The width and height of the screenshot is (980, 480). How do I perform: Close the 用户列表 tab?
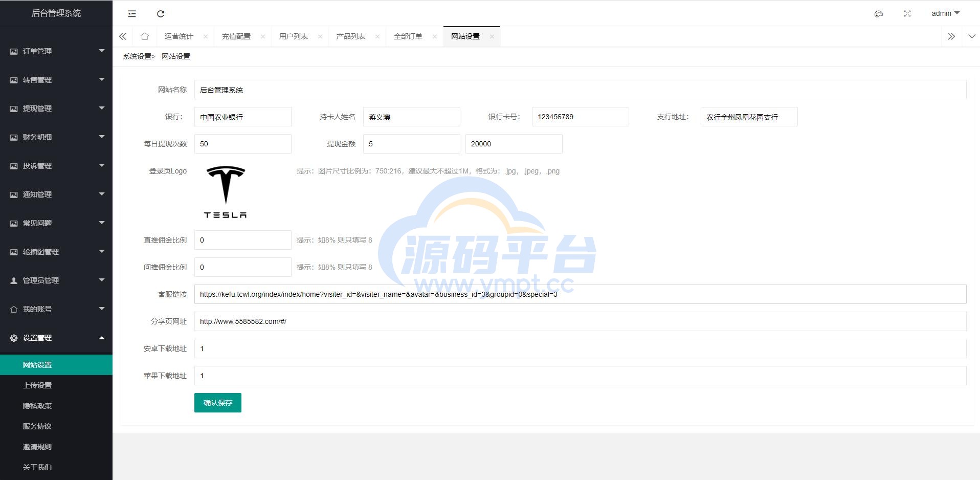tap(320, 36)
